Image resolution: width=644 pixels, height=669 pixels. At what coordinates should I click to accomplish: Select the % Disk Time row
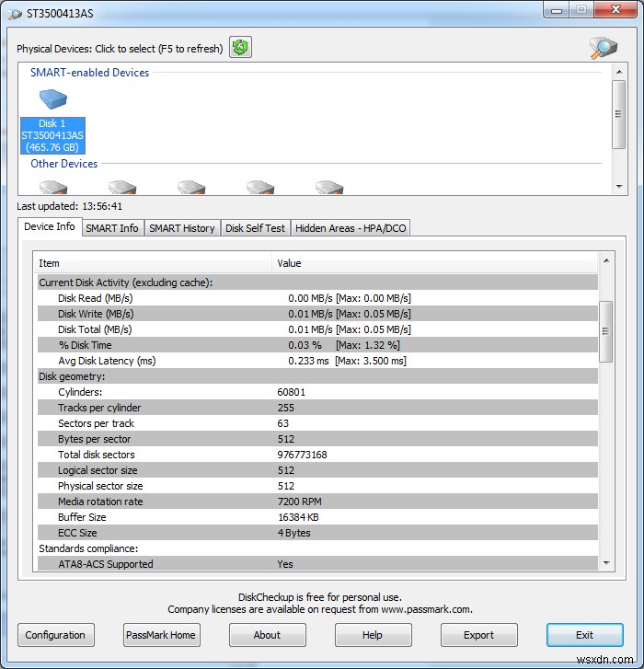point(317,345)
